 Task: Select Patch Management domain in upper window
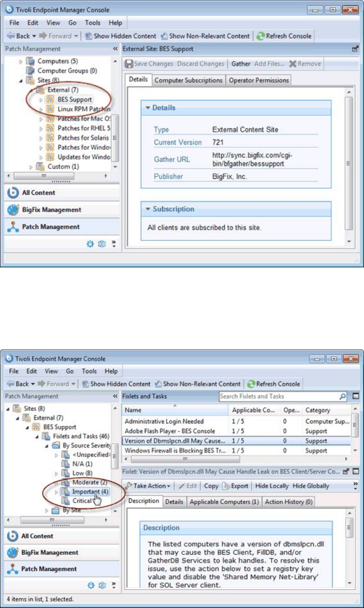pyautogui.click(x=62, y=227)
